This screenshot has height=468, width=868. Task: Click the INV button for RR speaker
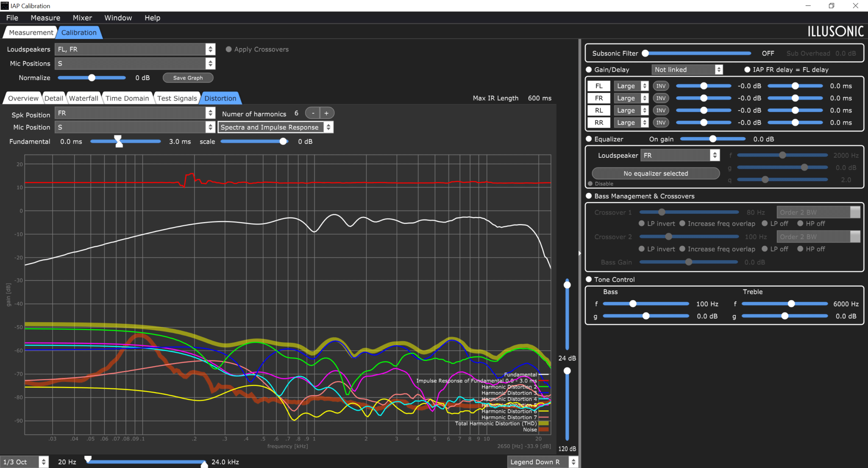(661, 123)
